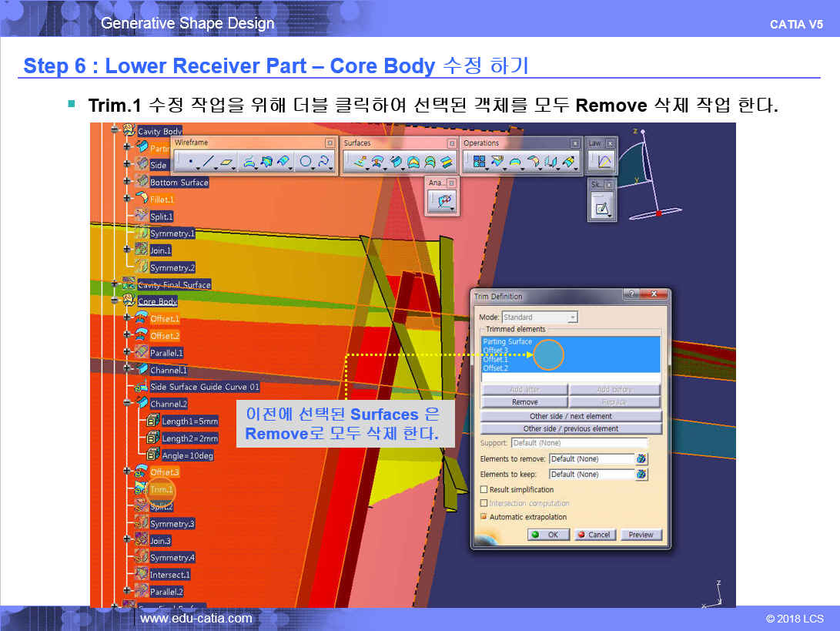840x631 pixels.
Task: Click the Remove button in Trim Definition
Action: click(524, 402)
